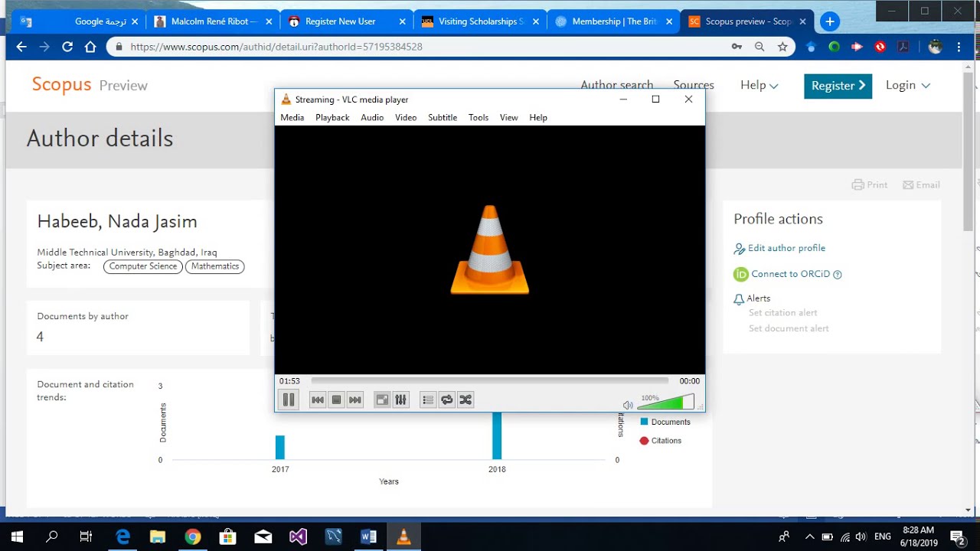
Task: Go back in Chrome browser
Action: 21,47
